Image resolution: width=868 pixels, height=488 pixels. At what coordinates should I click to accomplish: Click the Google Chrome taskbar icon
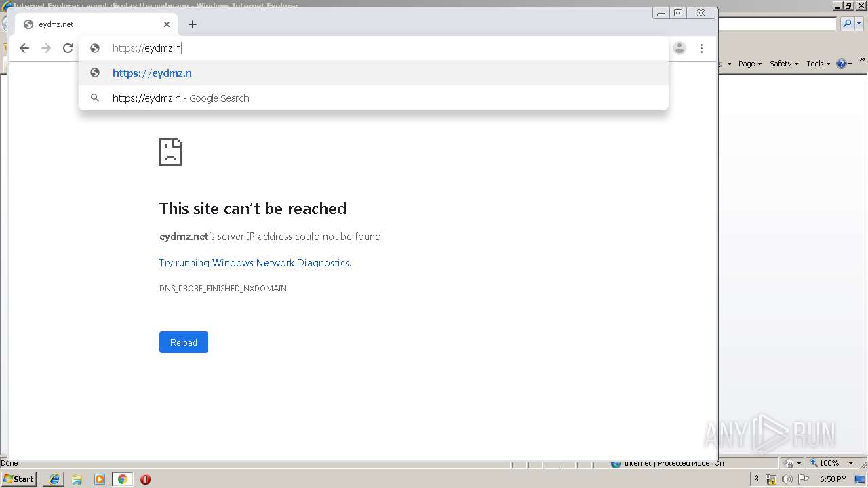122,479
